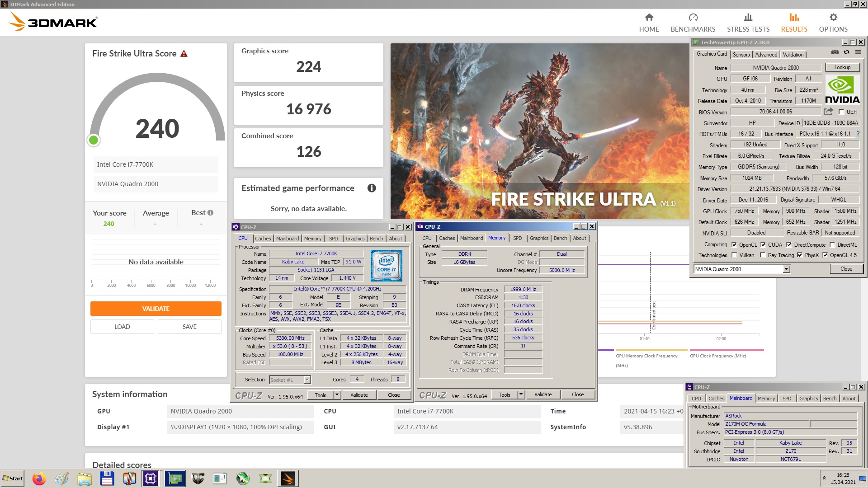Viewport: 868px width, 488px height.
Task: Switch to GPU-Z via its taskbar icon
Action: click(x=175, y=478)
